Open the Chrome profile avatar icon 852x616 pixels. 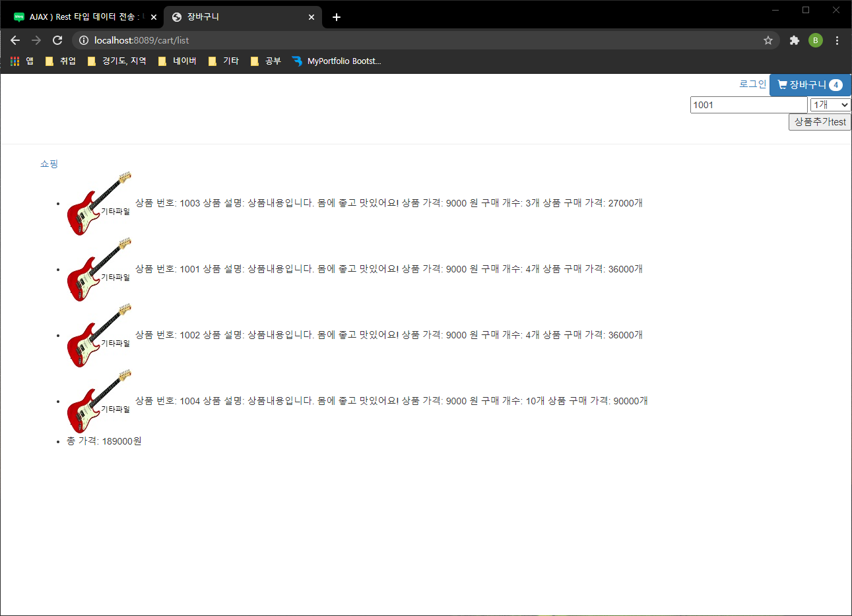point(816,40)
